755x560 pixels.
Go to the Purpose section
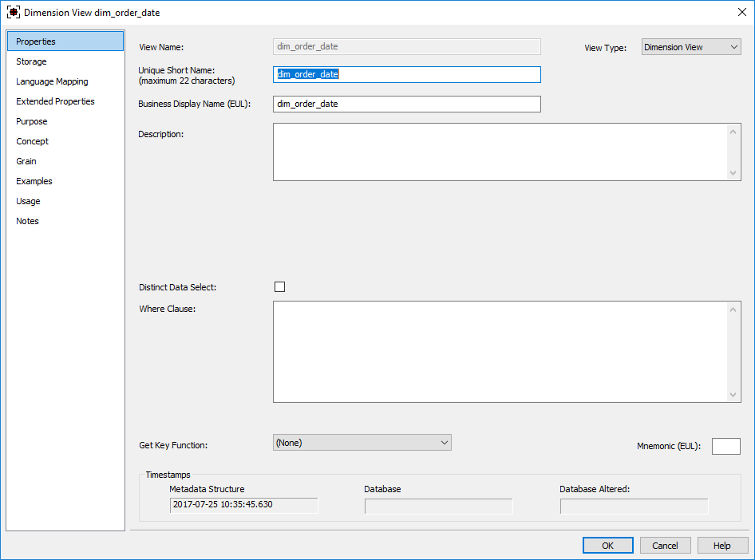[x=32, y=121]
